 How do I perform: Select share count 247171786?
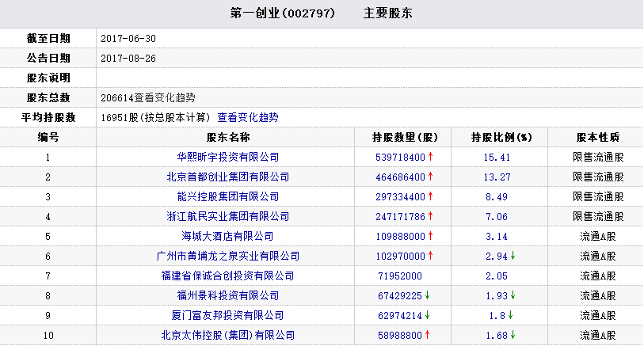401,217
